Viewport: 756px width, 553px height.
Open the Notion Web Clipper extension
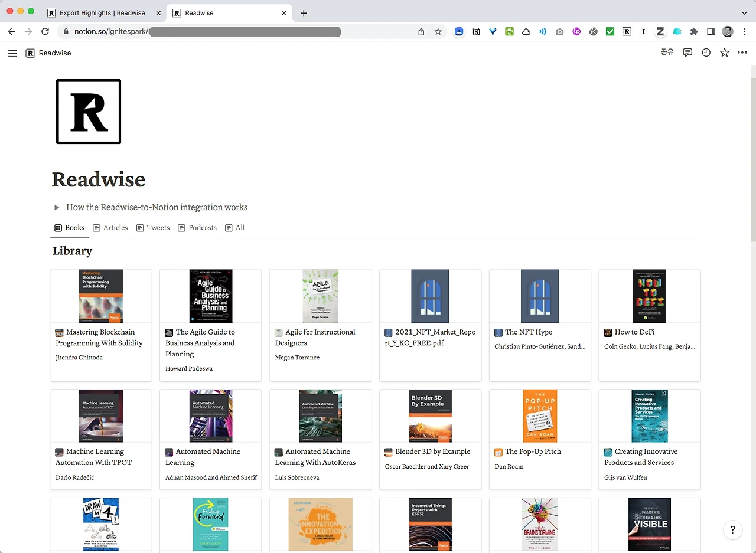click(476, 31)
